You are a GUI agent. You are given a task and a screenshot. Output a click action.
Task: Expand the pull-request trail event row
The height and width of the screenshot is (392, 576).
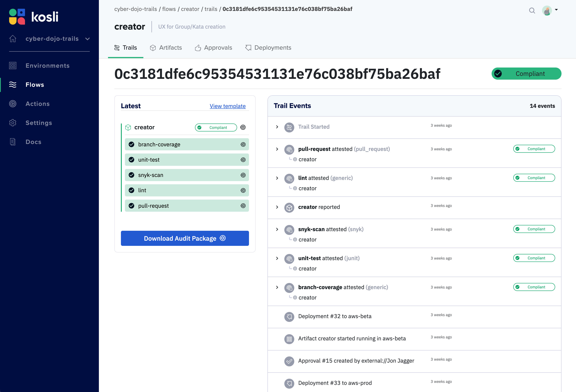[x=277, y=149]
